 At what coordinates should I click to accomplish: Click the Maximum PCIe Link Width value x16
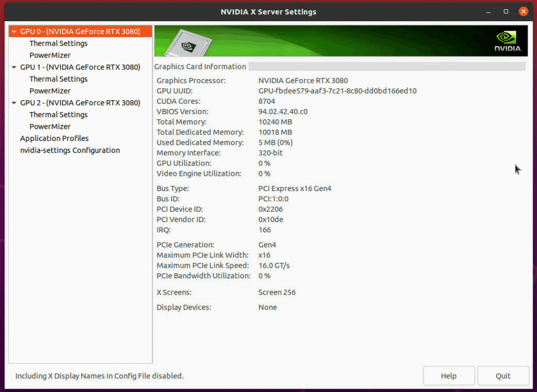click(x=264, y=255)
